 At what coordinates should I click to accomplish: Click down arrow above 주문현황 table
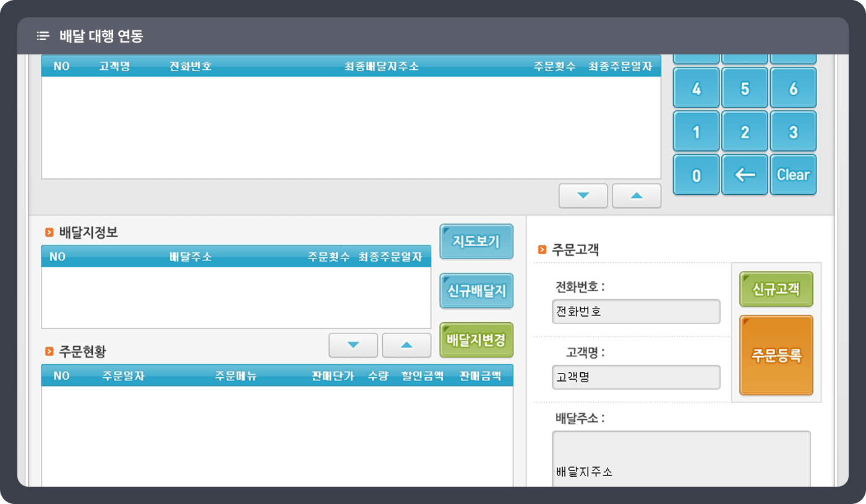(353, 345)
